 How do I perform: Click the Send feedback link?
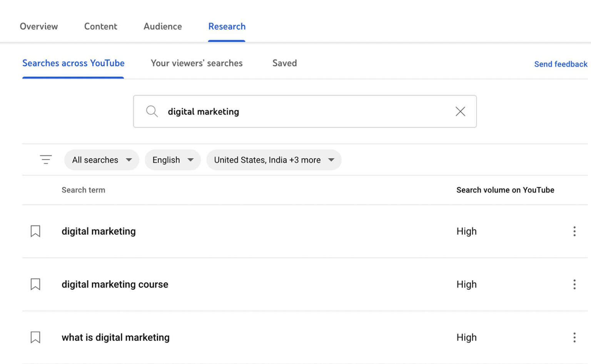point(560,64)
